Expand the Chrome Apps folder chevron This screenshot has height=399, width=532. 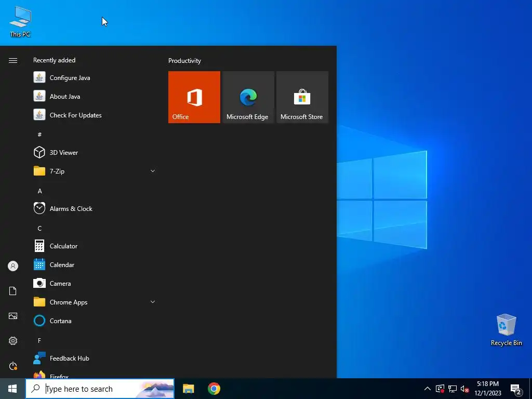click(153, 302)
